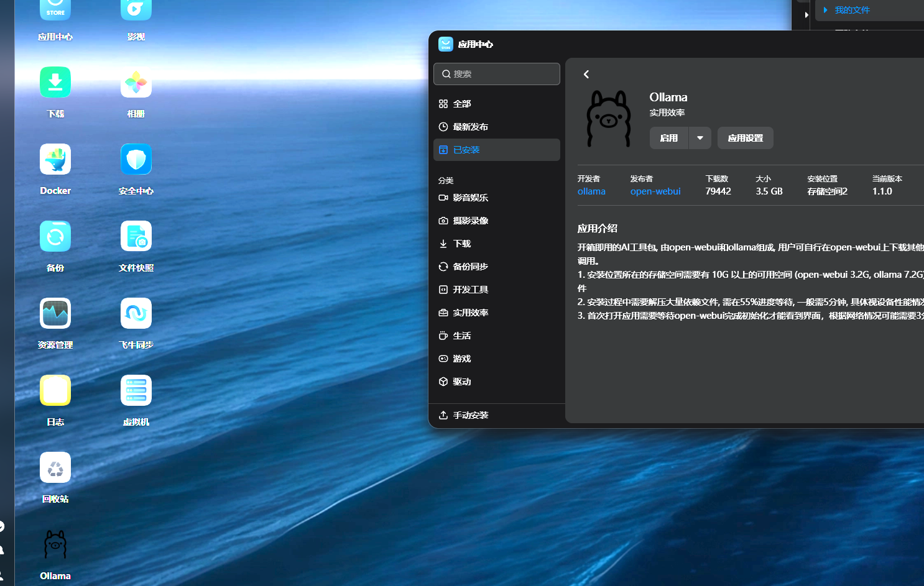Viewport: 924px width, 586px height.
Task: Select the 开发工具 category
Action: click(x=470, y=290)
